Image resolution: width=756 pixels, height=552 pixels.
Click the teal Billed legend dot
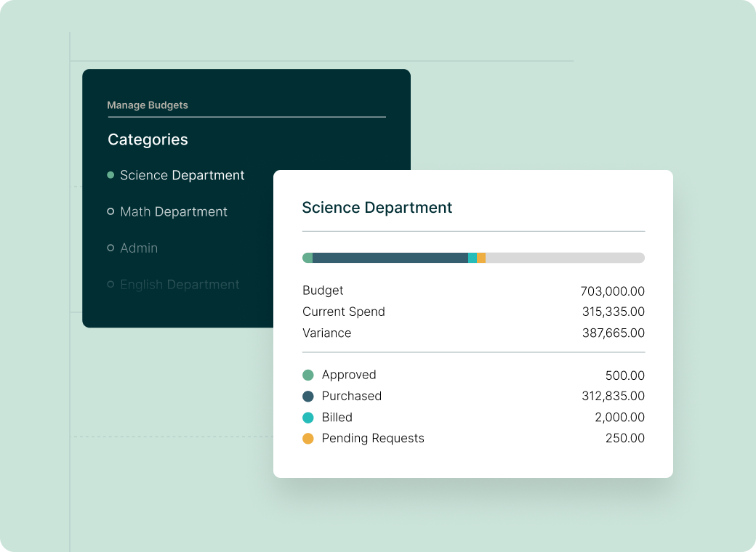[308, 418]
